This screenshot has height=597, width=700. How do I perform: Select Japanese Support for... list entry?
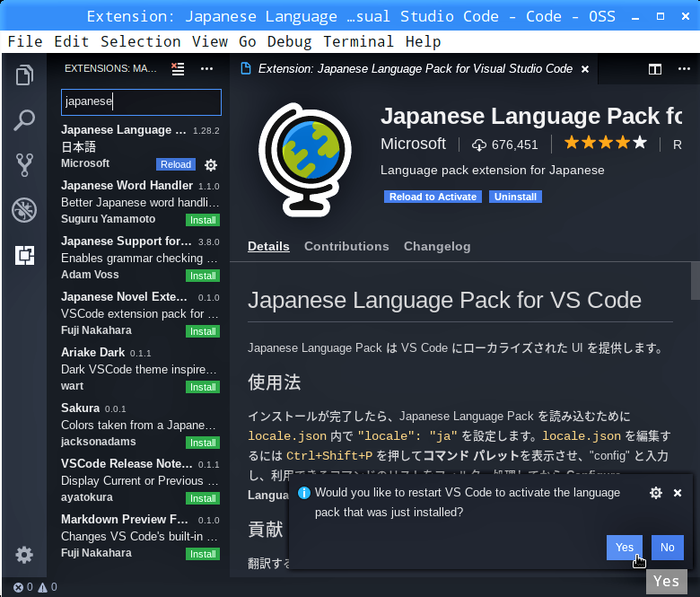click(x=138, y=258)
